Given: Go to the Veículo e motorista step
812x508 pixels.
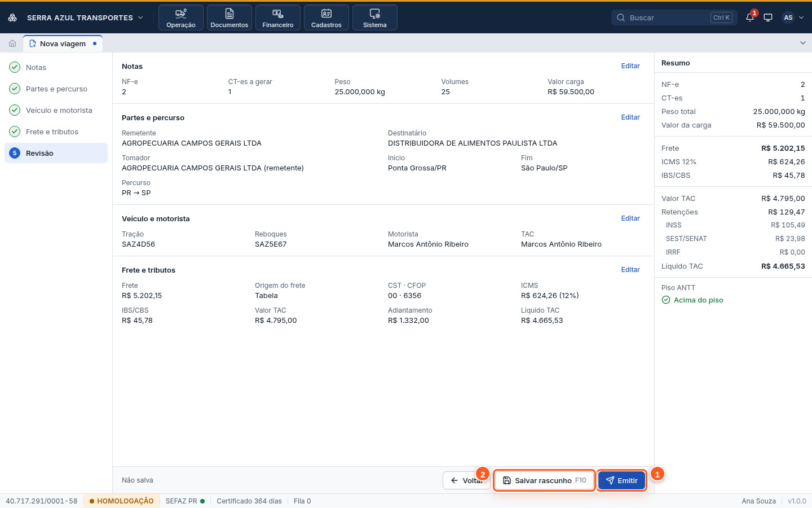Looking at the screenshot, I should point(56,110).
